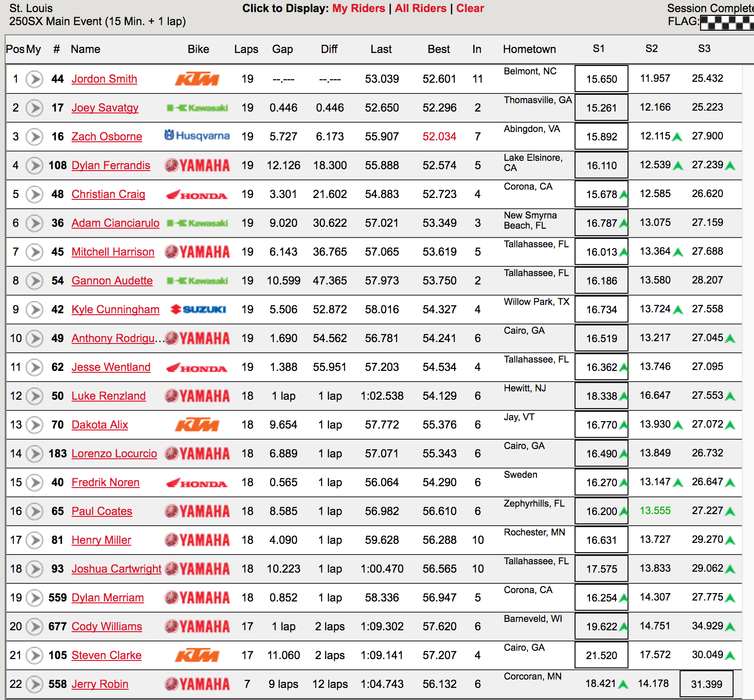Image resolution: width=754 pixels, height=700 pixels.
Task: Click the My Rider arrow icon for Jordon Smith
Action: pyautogui.click(x=34, y=79)
